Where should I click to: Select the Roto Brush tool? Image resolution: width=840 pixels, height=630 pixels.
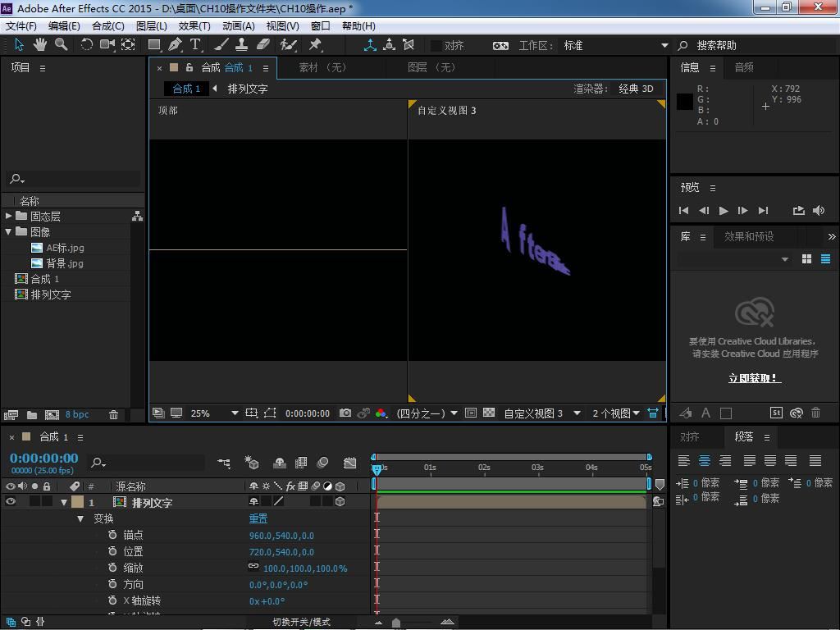click(x=288, y=45)
